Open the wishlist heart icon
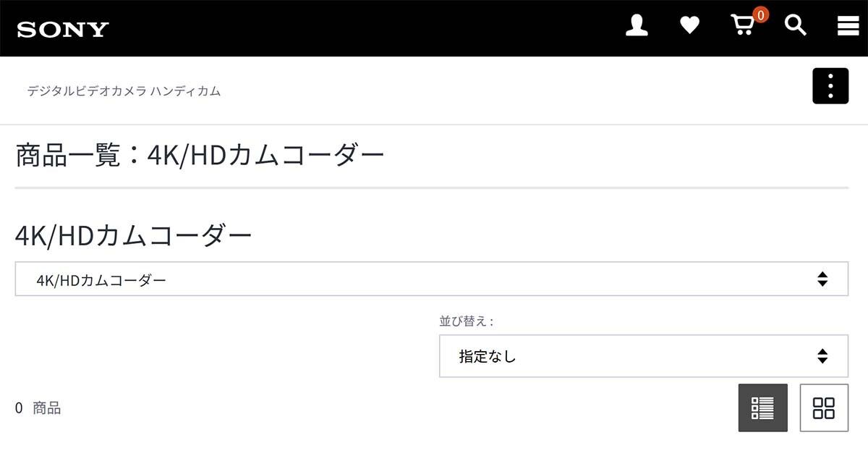The height and width of the screenshot is (456, 868). point(690,27)
